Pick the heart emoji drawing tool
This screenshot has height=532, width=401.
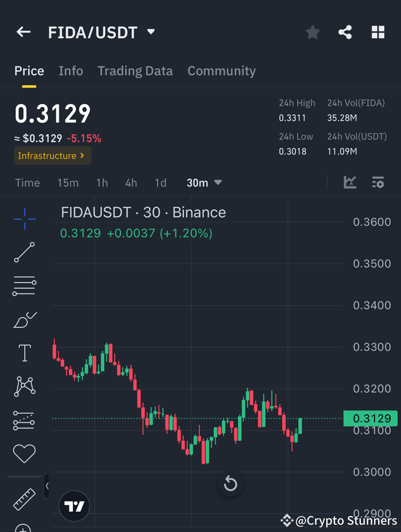[x=24, y=453]
